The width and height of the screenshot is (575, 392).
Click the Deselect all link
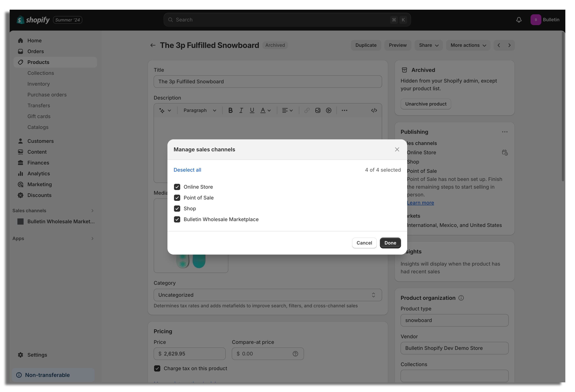[187, 170]
